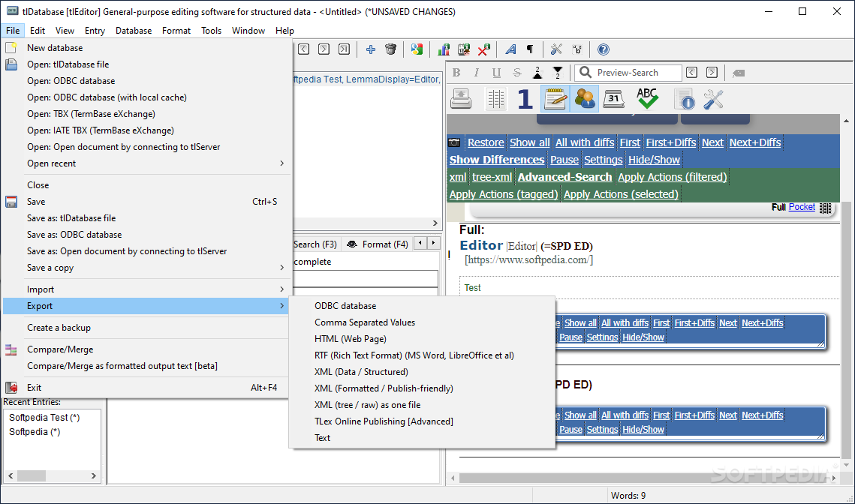Select Open: TBX (TermBase eXchange)
The width and height of the screenshot is (855, 504).
[x=146, y=114]
